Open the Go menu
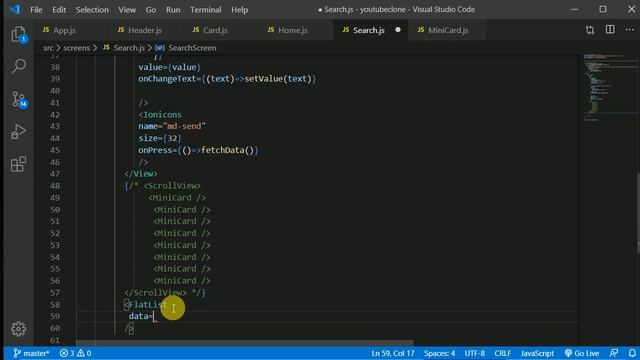Image resolution: width=640 pixels, height=360 pixels. point(151,9)
